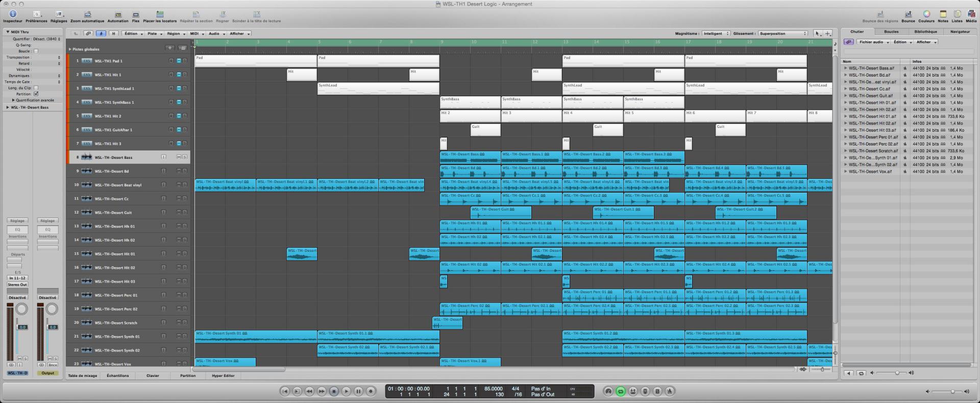Open the Échantillons editor tab
Image resolution: width=980 pixels, height=403 pixels.
pos(118,375)
